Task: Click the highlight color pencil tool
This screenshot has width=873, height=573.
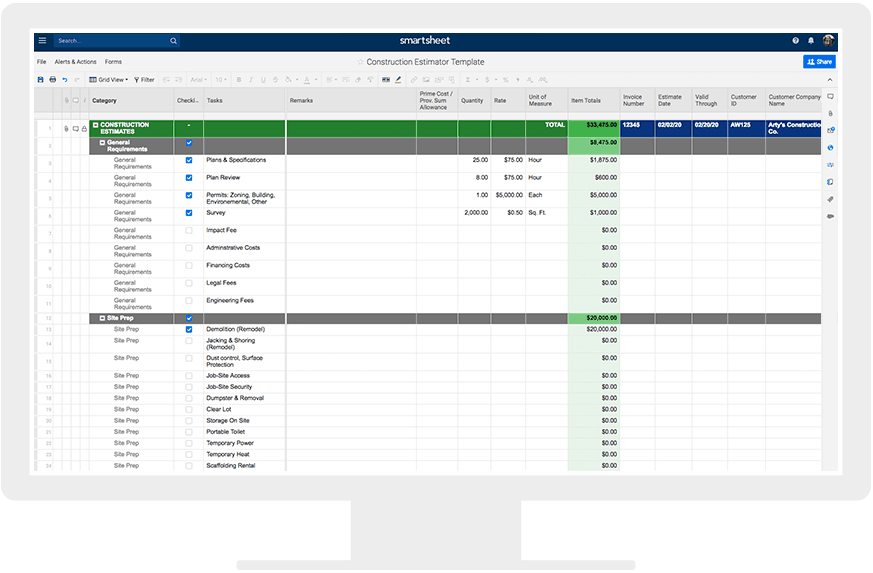Action: 398,79
